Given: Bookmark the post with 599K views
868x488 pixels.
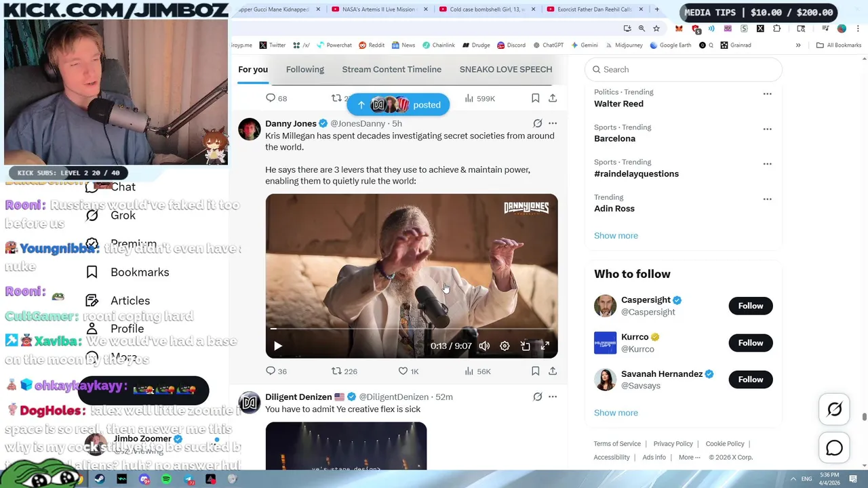Looking at the screenshot, I should pyautogui.click(x=535, y=98).
